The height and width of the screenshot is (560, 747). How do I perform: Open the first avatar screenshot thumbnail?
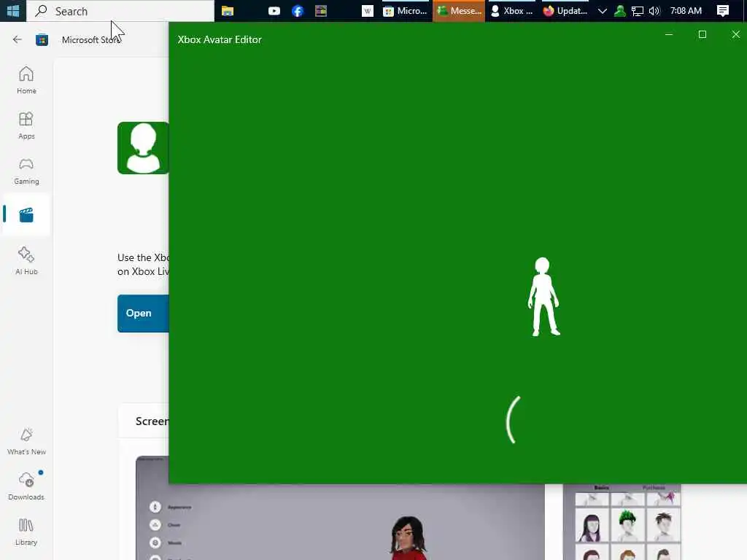340,522
